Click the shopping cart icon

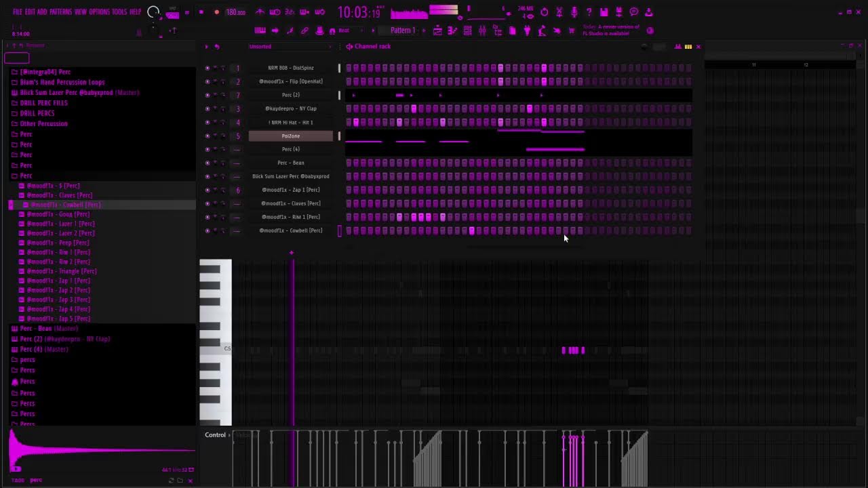572,30
